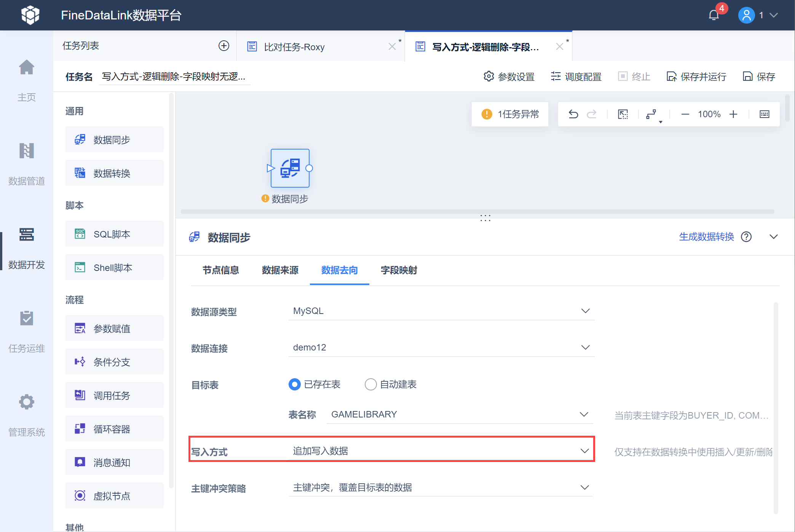Select the 自动建表 radio button
This screenshot has height=532, width=795.
point(371,384)
